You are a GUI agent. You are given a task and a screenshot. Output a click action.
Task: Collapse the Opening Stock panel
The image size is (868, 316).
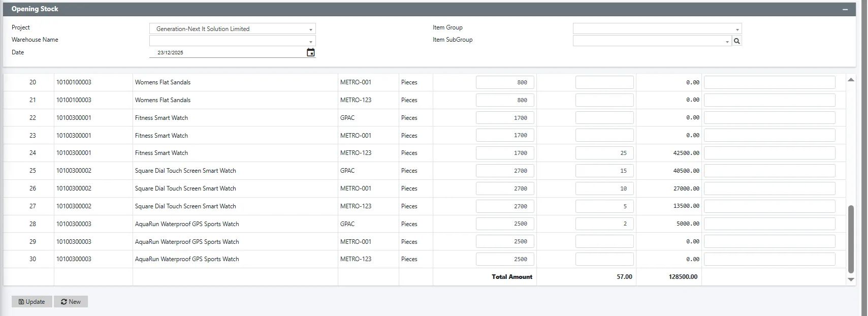point(845,10)
